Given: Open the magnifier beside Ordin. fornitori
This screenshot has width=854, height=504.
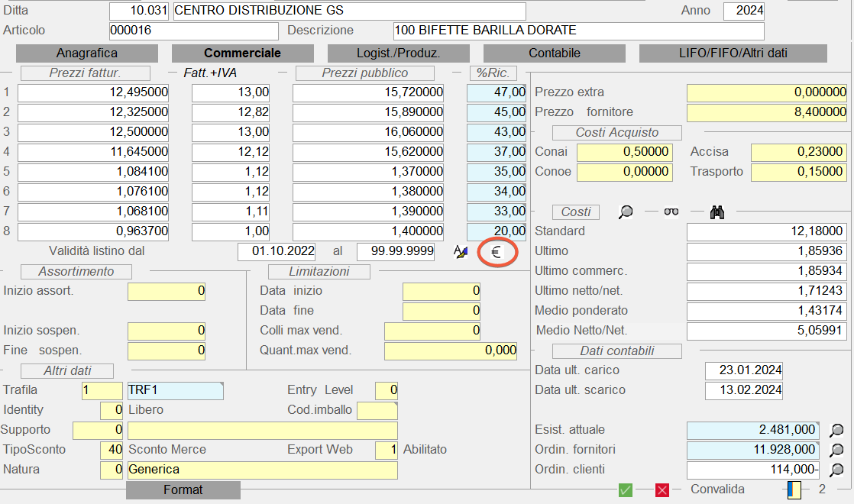Looking at the screenshot, I should tap(837, 450).
